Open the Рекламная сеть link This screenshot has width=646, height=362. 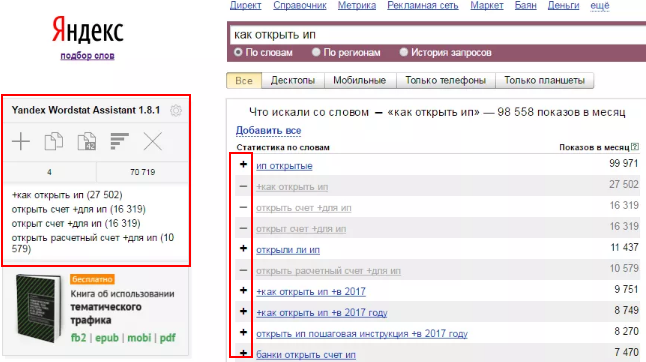click(423, 5)
